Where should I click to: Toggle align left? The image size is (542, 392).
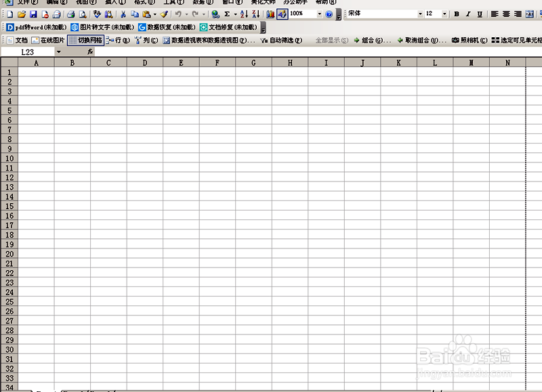coord(495,14)
